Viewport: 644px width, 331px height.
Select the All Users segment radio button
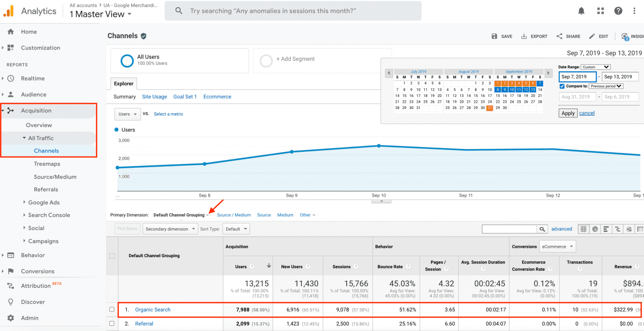click(127, 61)
